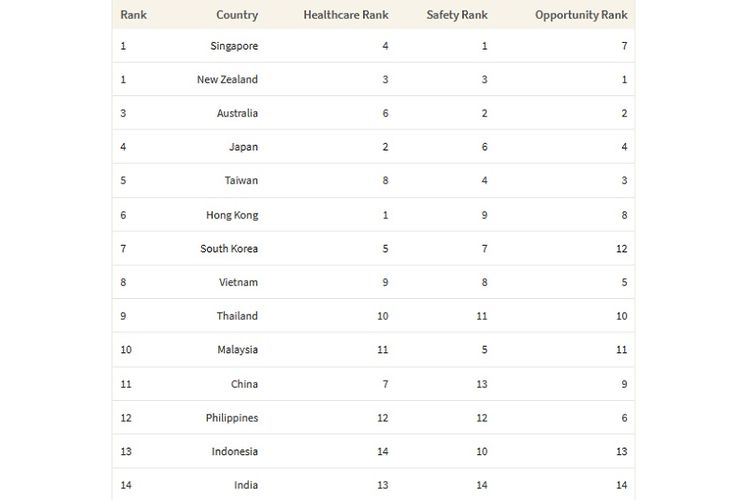Select the South Korea country cell

[229, 249]
